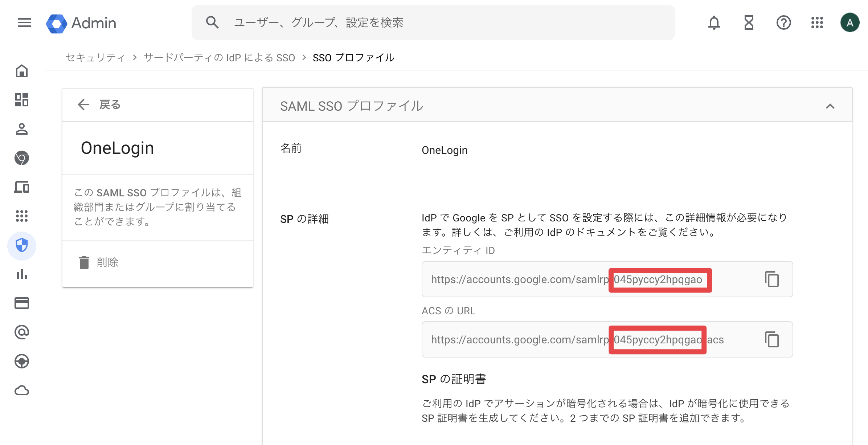Click サードパーティの IdP による SSO breadcrumb

tap(219, 57)
